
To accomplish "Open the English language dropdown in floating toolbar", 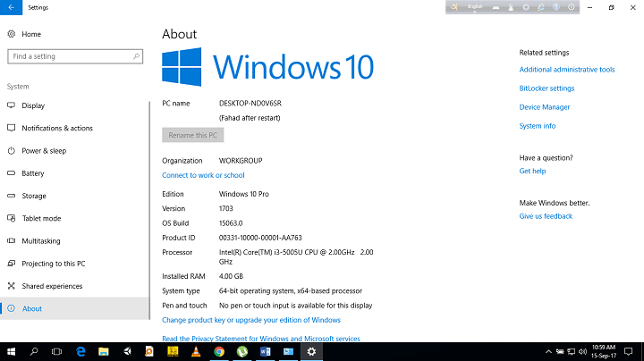I will (x=475, y=7).
